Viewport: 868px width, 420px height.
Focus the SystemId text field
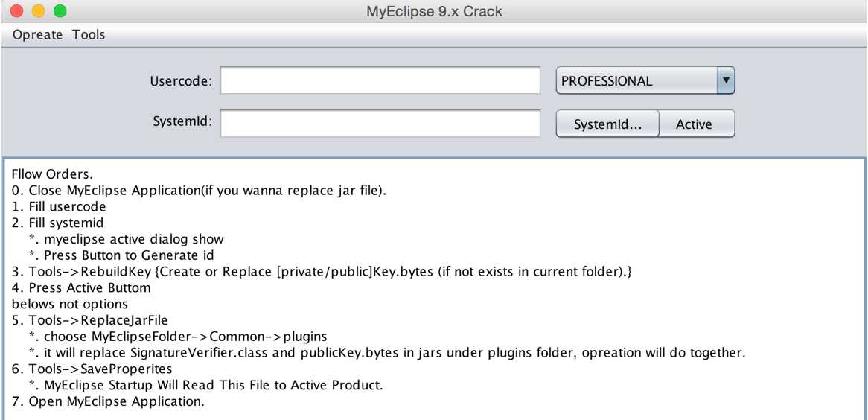click(x=380, y=123)
